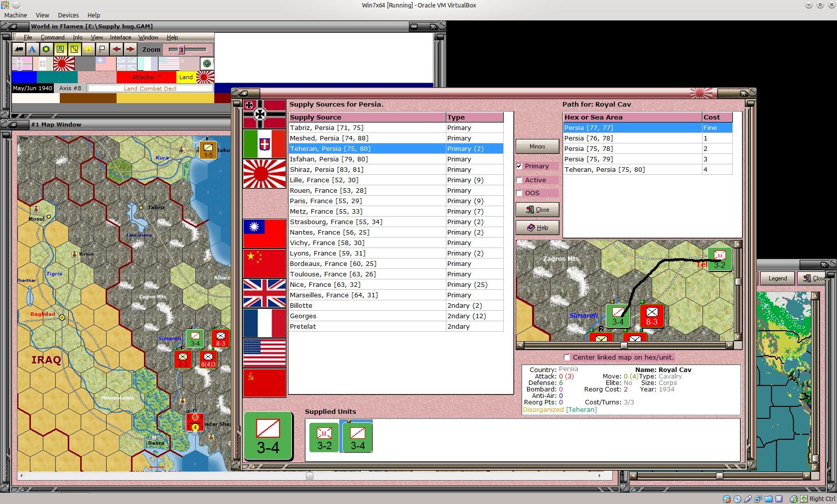The height and width of the screenshot is (504, 837).
Task: Click the Minors button
Action: (537, 146)
